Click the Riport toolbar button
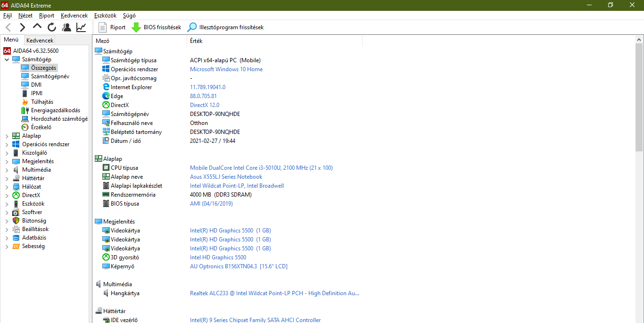This screenshot has width=644, height=323. [112, 27]
